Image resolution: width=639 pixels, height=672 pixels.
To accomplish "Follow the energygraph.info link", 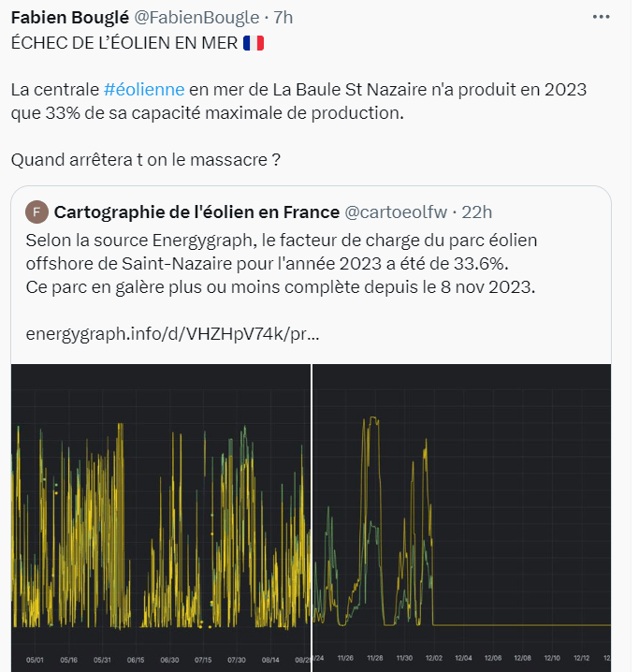I will coord(172,333).
